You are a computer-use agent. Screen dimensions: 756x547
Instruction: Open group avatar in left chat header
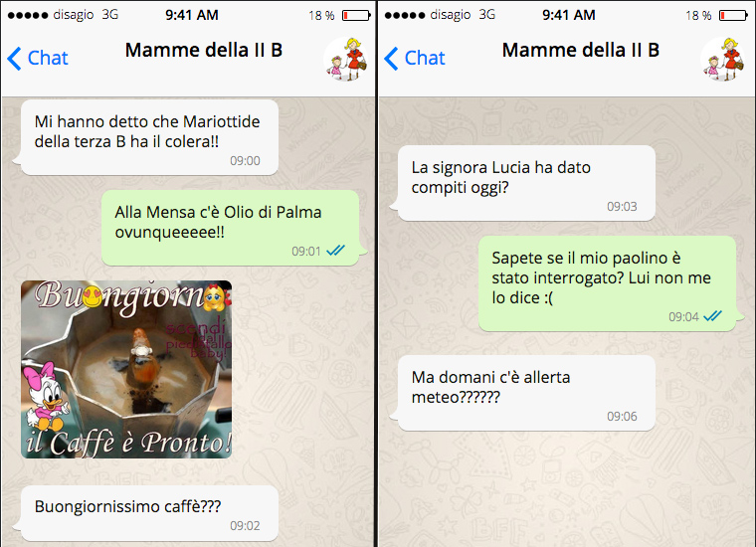[346, 59]
